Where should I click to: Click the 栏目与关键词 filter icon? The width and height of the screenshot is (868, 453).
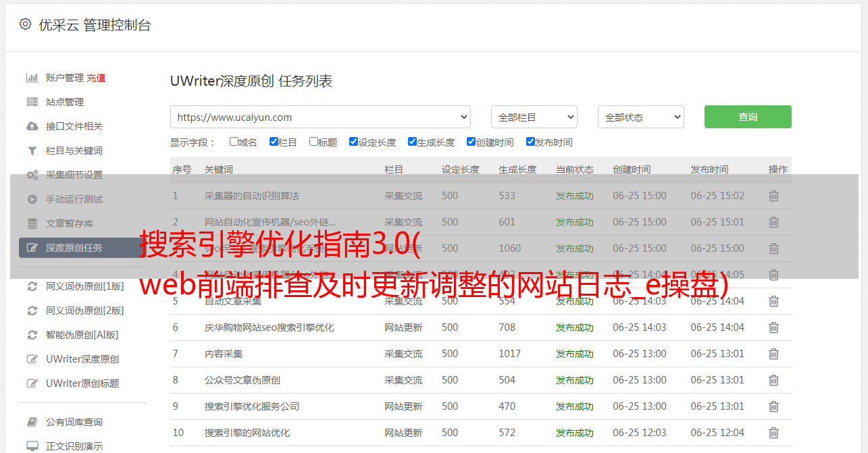(32, 151)
